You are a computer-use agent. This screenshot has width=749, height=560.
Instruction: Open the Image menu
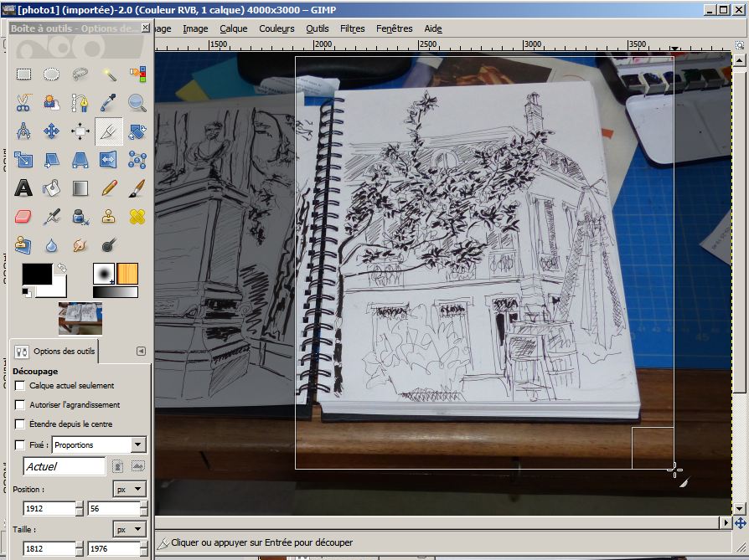point(195,28)
